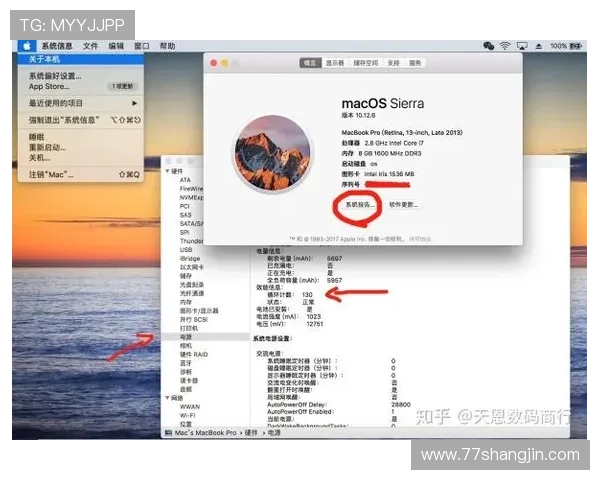
Task: Select Wi-Fi under 网络 in the sidebar
Action: pos(188,416)
